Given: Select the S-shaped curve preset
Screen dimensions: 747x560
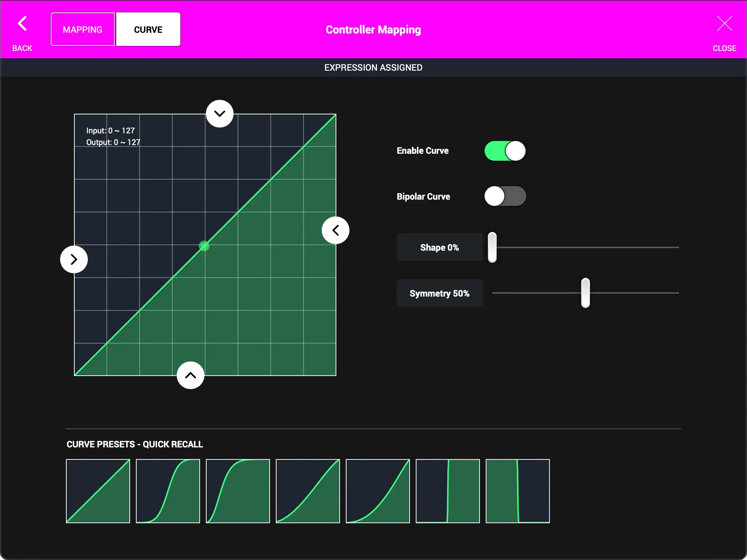Looking at the screenshot, I should 168,491.
